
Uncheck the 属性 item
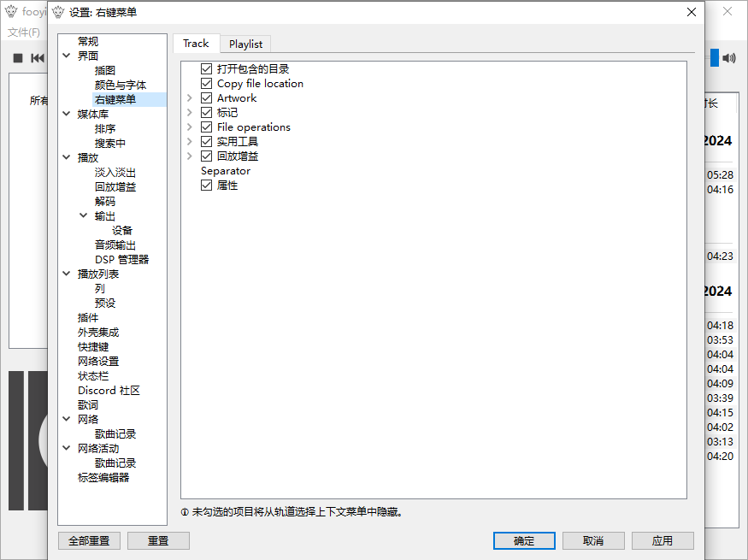pos(207,185)
